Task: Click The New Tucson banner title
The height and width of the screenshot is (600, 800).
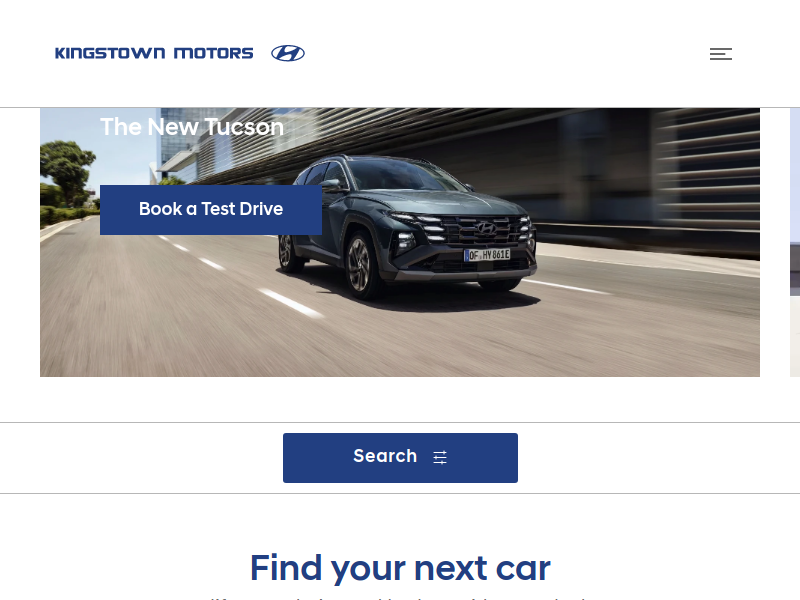Action: tap(192, 127)
